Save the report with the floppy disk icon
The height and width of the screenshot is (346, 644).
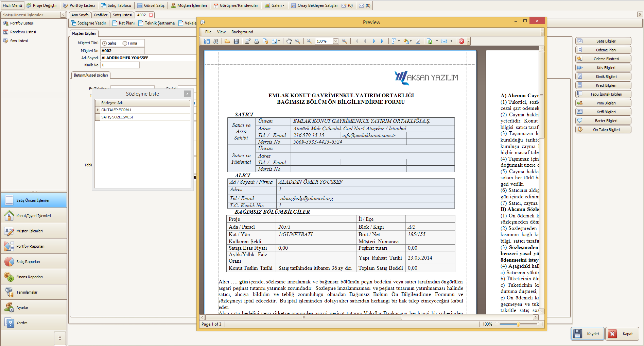(236, 41)
